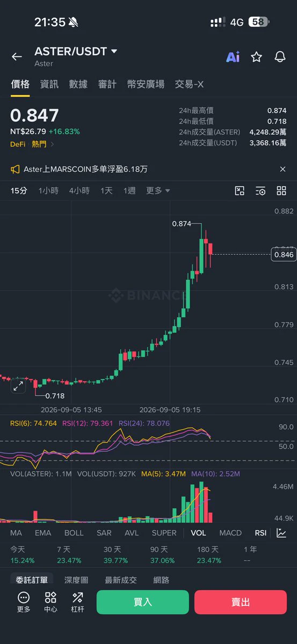Open the 交易-X tab
Image resolution: width=297 pixels, height=644 pixels.
pos(189,84)
